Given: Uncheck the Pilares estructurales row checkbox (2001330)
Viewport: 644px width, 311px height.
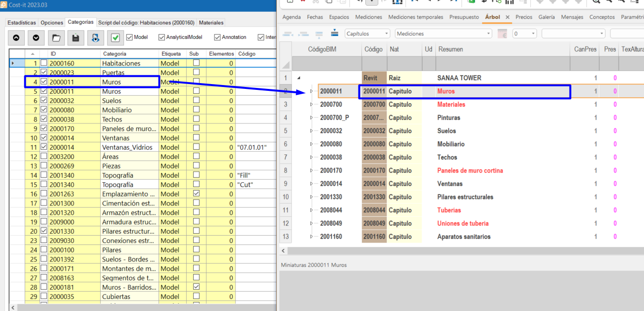Looking at the screenshot, I should [x=44, y=231].
